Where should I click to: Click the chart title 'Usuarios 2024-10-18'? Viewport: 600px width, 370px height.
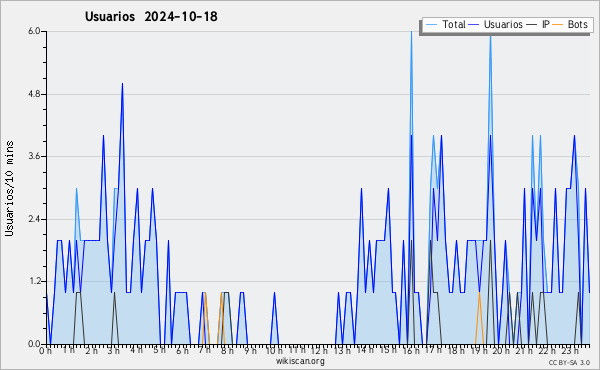(x=151, y=16)
